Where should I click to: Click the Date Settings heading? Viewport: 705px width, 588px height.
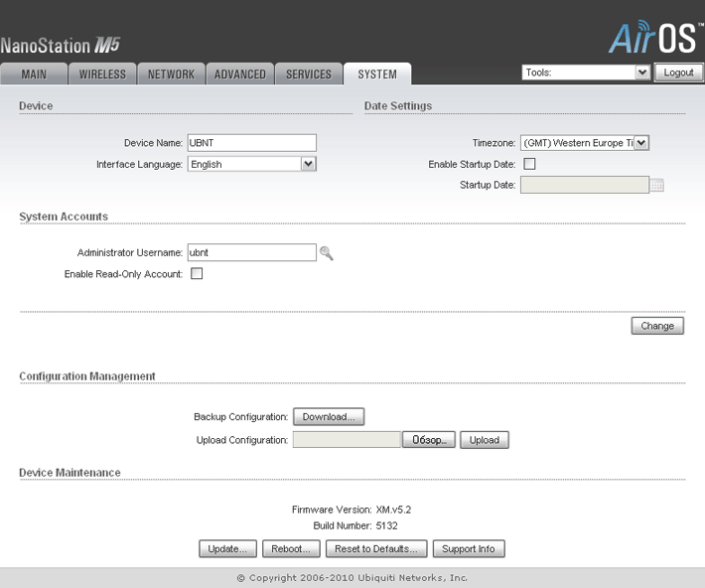[x=398, y=106]
